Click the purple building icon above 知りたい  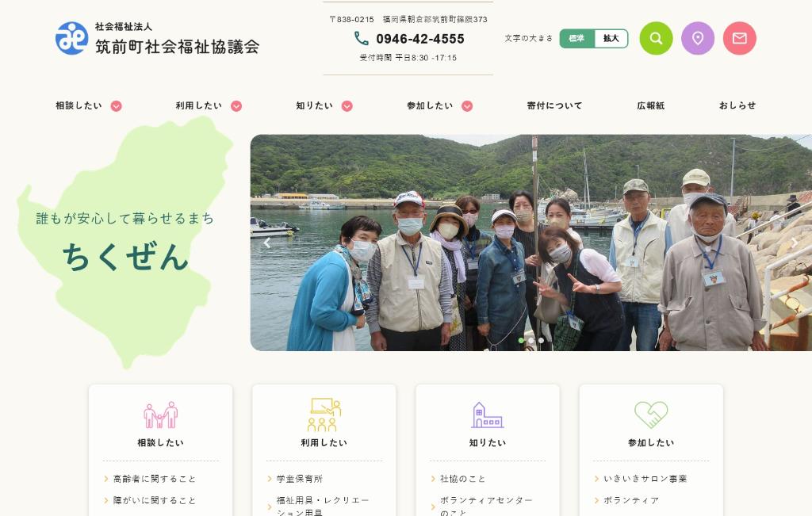coord(488,415)
